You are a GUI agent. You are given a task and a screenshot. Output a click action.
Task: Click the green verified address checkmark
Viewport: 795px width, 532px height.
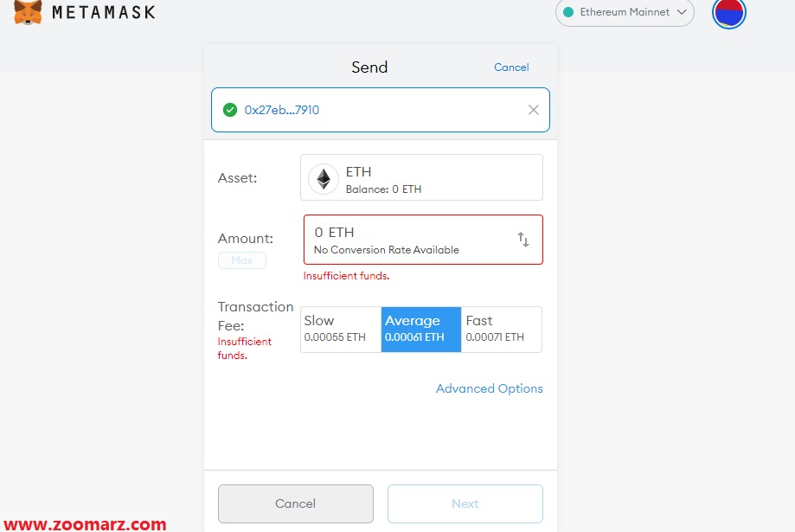[x=230, y=110]
